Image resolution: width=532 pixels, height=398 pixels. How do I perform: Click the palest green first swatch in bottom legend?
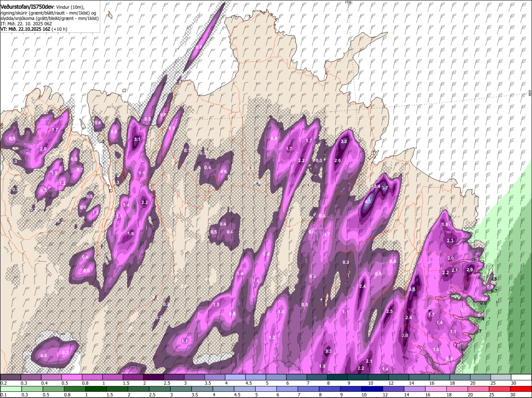(x=10, y=389)
